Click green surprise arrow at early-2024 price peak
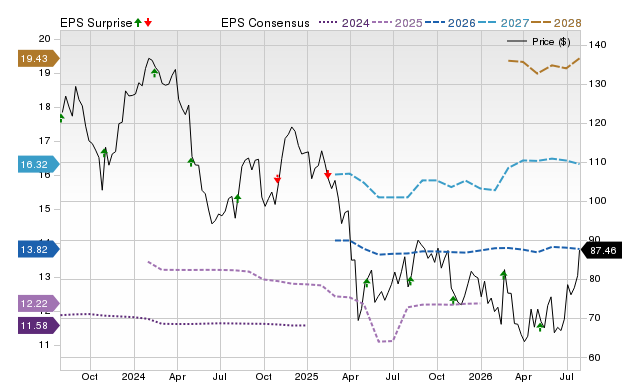The image size is (640, 382). pos(154,73)
